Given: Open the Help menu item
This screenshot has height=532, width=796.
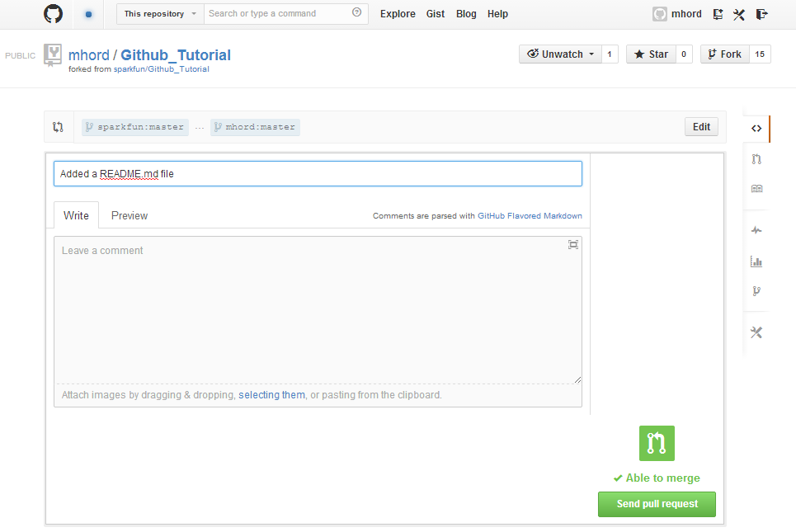Looking at the screenshot, I should pos(497,14).
